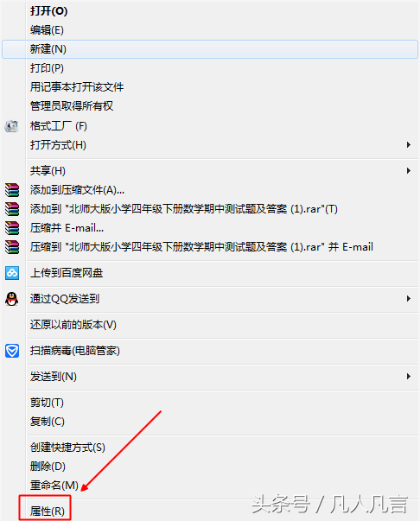
Task: Select 删除(D) to delete the file
Action: pyautogui.click(x=48, y=467)
